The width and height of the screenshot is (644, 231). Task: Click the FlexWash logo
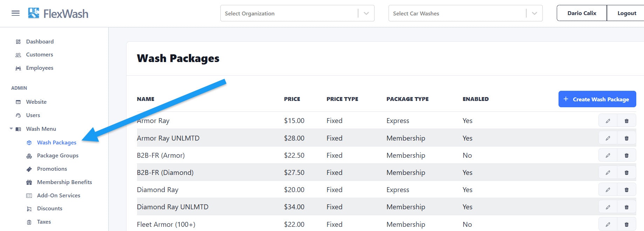click(x=58, y=13)
